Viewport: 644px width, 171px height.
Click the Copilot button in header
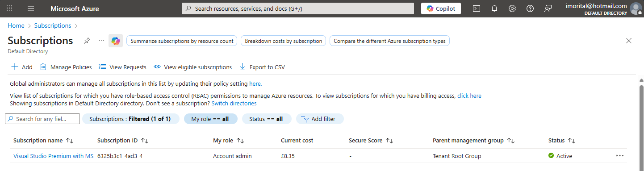(441, 8)
